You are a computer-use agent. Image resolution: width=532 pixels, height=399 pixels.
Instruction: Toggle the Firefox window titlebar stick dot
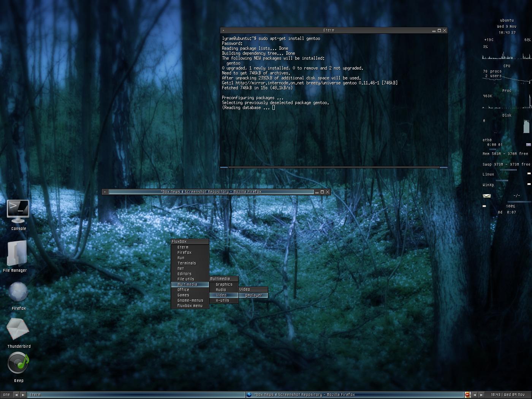pyautogui.click(x=105, y=192)
